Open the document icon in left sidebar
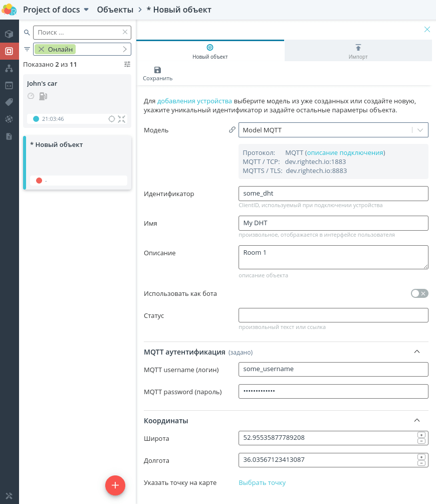 click(x=9, y=136)
